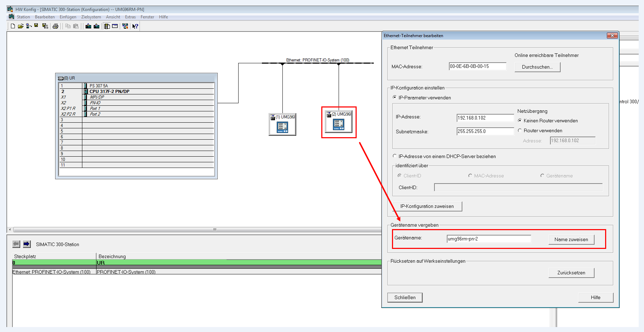Click the Copy toolbar icon
644x332 pixels.
point(68,26)
